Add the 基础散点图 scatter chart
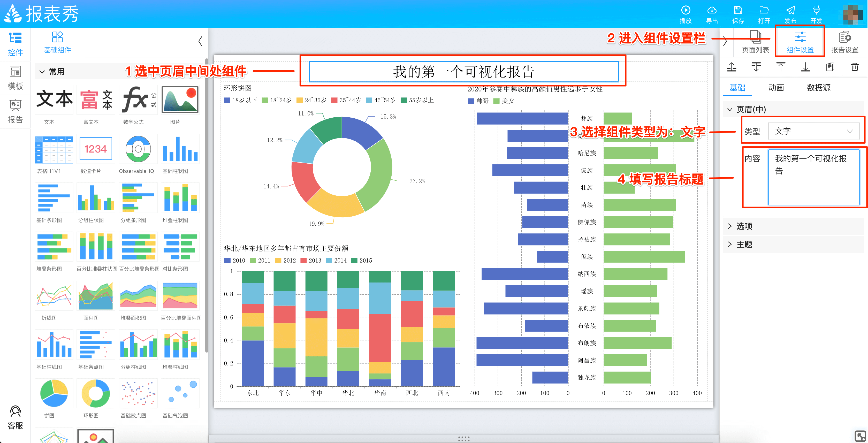 click(x=138, y=393)
